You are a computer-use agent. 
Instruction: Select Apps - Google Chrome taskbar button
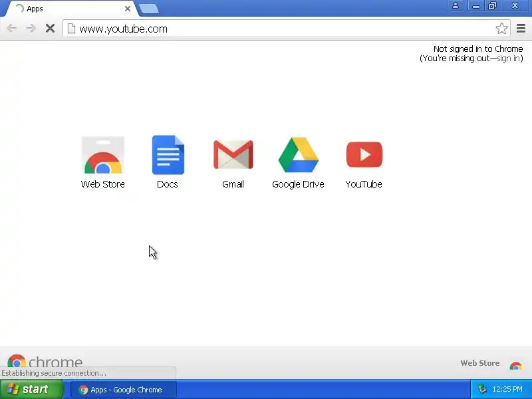[124, 390]
